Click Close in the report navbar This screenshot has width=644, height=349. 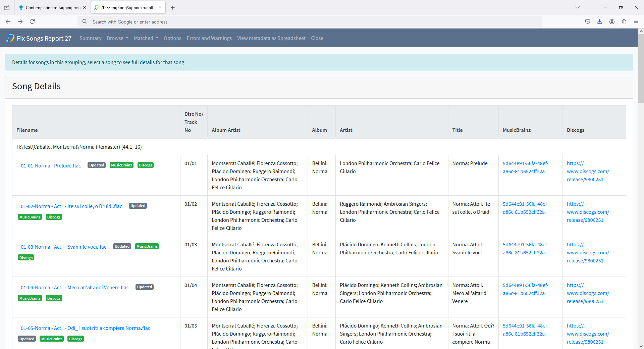[x=317, y=38]
